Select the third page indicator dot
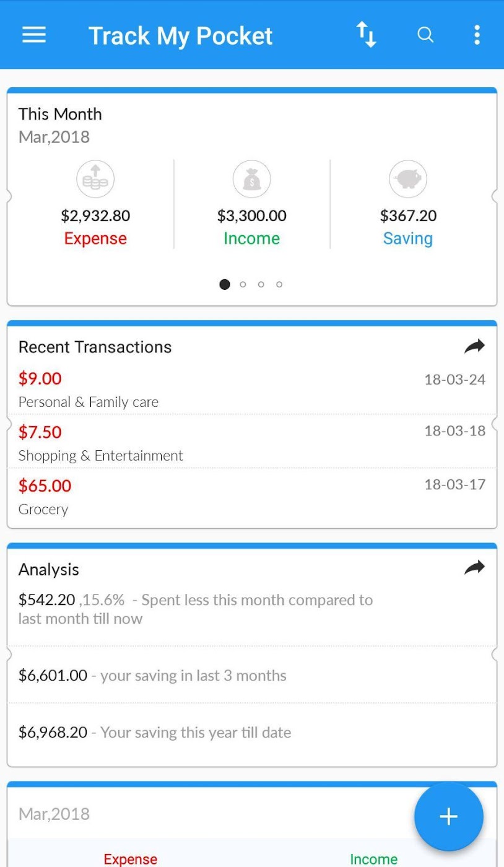This screenshot has height=867, width=504. click(x=261, y=284)
